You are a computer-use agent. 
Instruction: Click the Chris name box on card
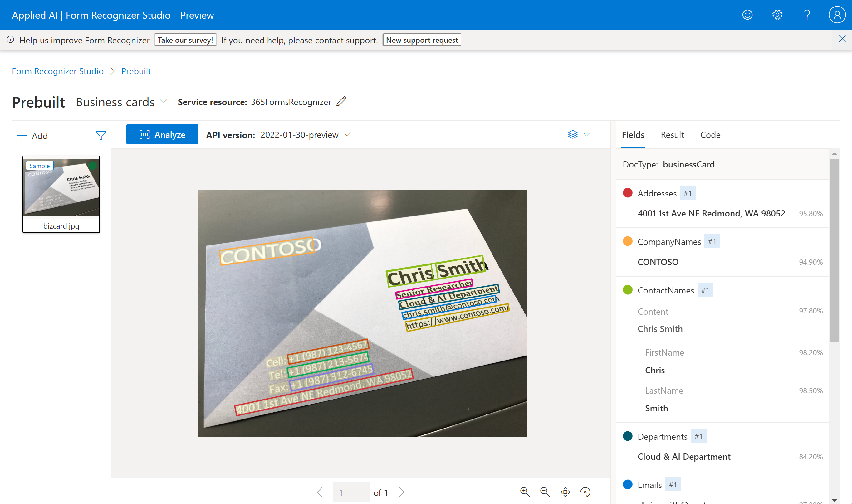(410, 276)
